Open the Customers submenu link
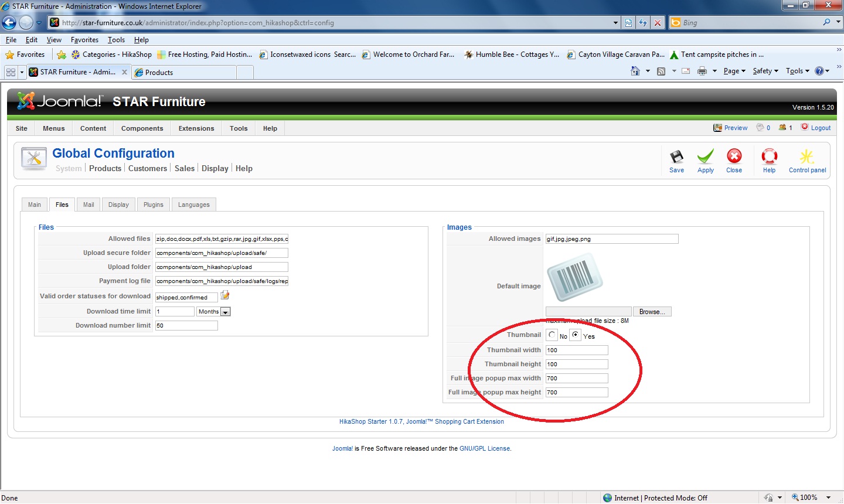 pyautogui.click(x=148, y=168)
